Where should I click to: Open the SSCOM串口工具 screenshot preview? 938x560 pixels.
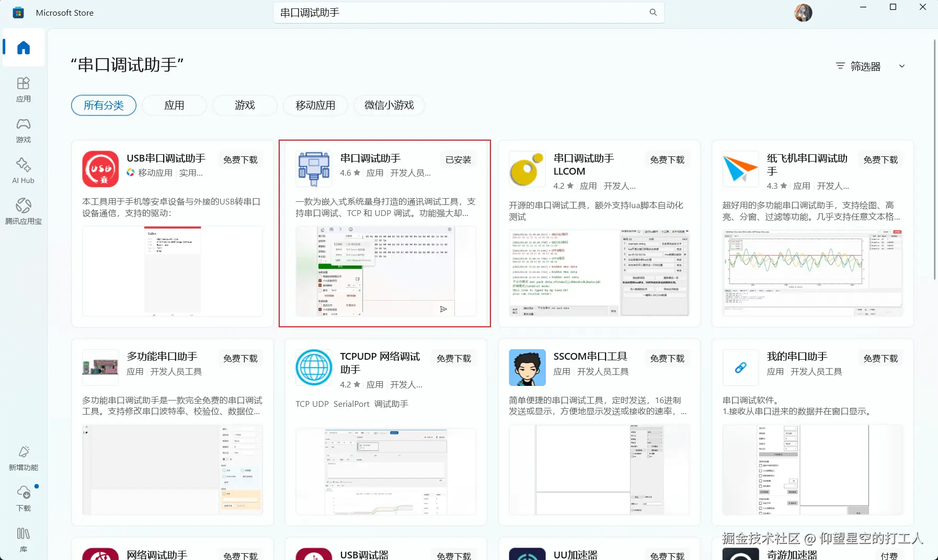point(599,470)
